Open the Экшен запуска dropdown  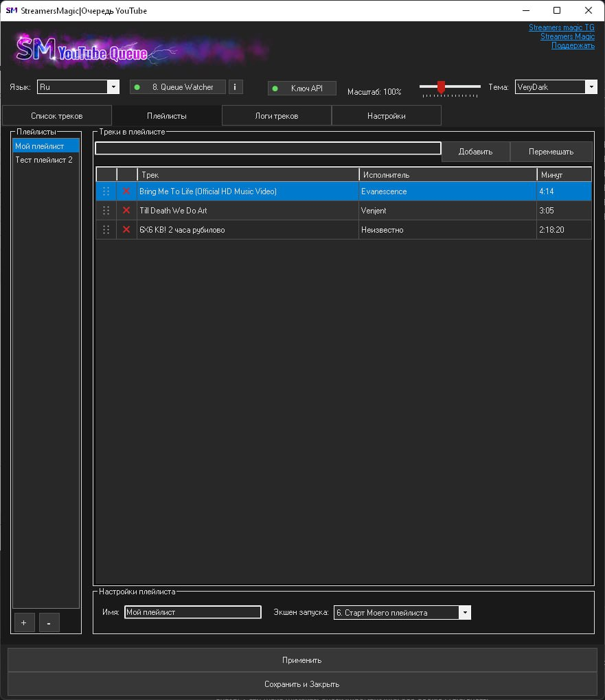coord(465,613)
